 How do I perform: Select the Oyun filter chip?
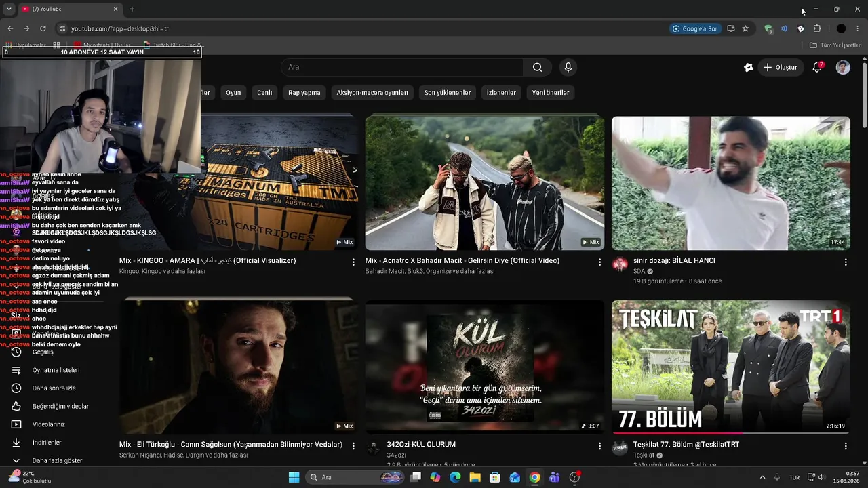(233, 93)
